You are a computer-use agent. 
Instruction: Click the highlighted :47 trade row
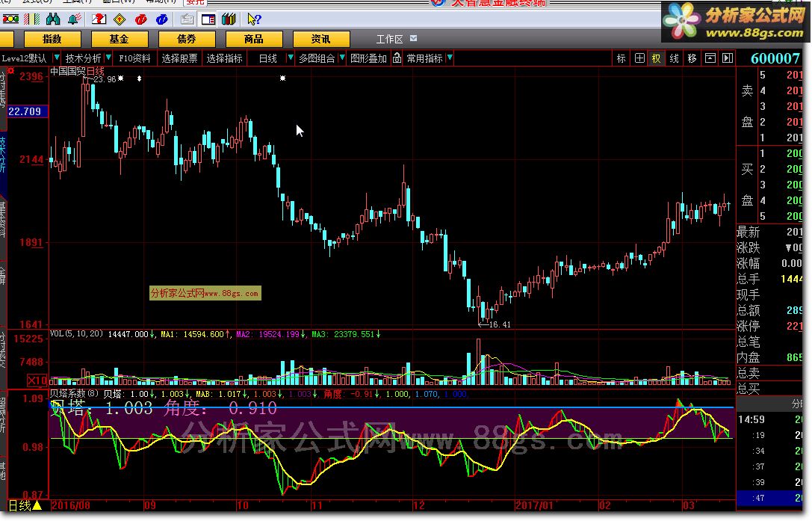click(x=769, y=498)
